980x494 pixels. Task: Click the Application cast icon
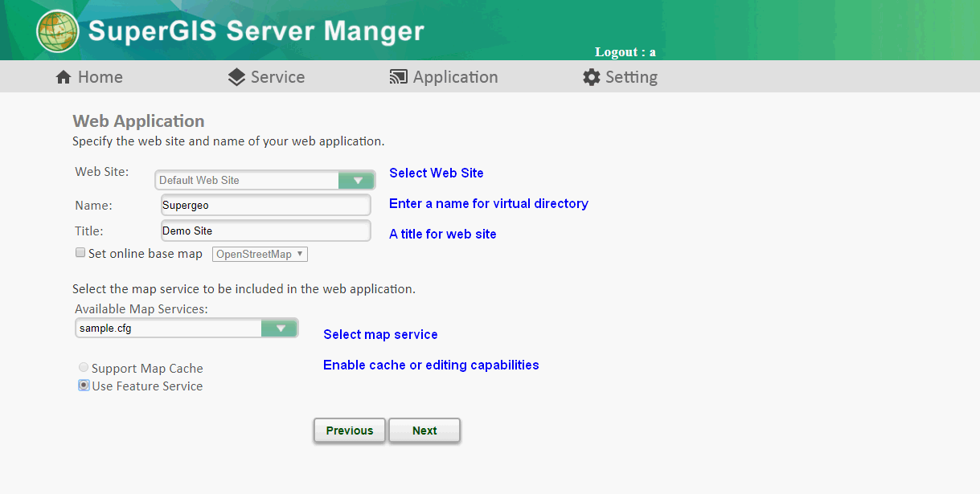pos(398,77)
